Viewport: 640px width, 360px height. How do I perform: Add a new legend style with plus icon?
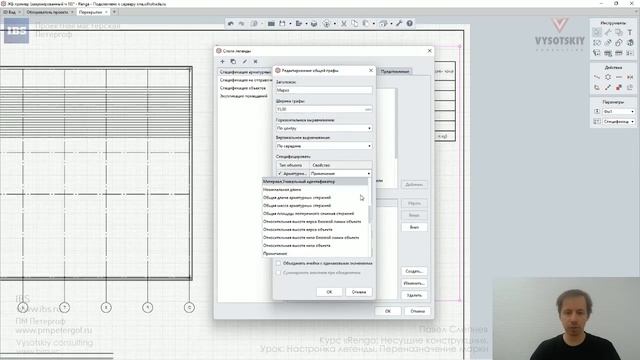(x=222, y=62)
